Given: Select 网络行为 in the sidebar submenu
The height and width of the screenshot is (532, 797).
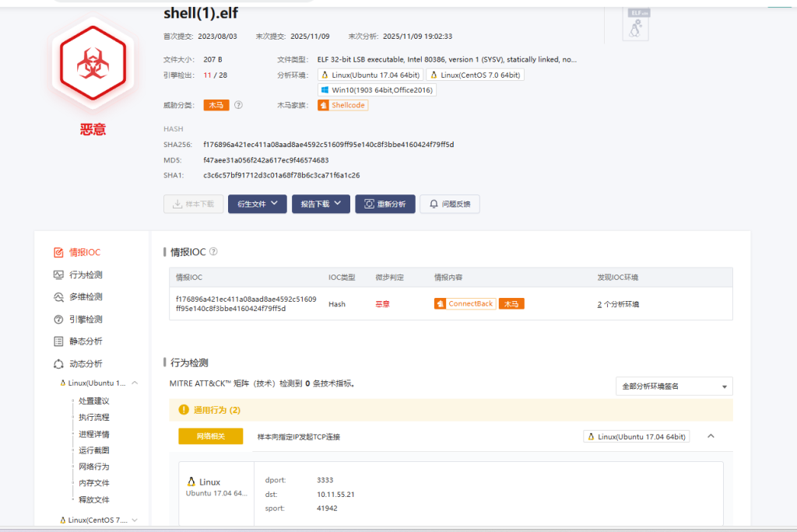Looking at the screenshot, I should 93,467.
